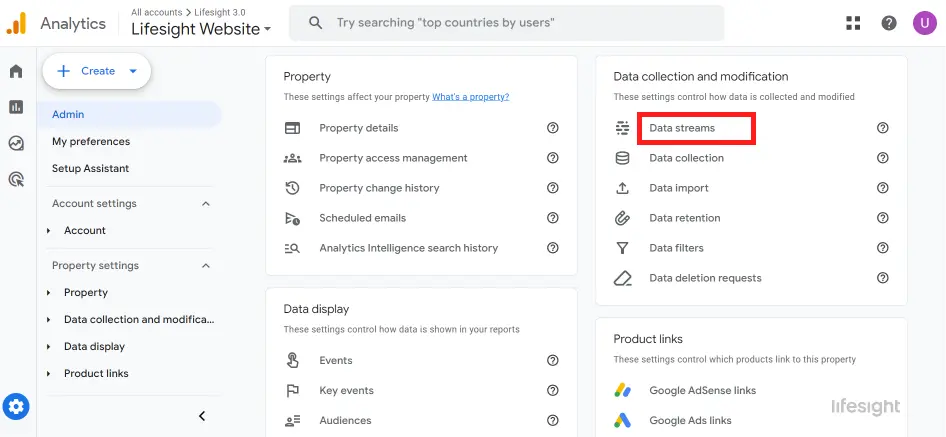Open Analytics Intelligence search history
This screenshot has height=437, width=946.
[x=408, y=248]
